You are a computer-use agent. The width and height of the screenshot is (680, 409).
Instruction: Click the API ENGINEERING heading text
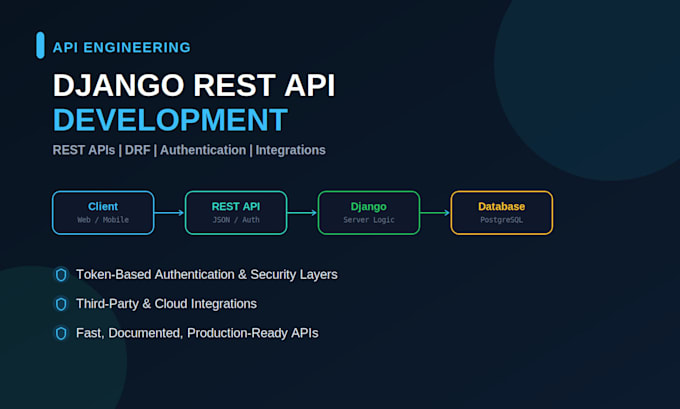tap(121, 47)
